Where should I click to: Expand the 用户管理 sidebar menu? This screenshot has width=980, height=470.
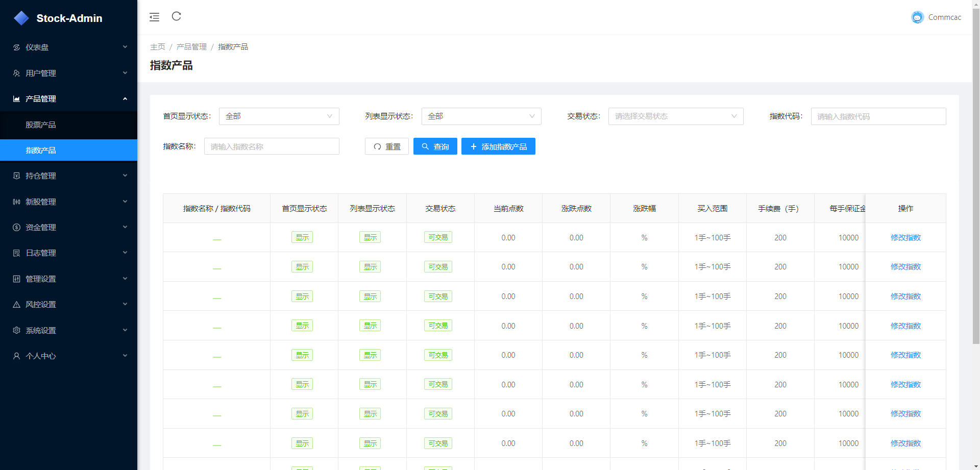68,73
